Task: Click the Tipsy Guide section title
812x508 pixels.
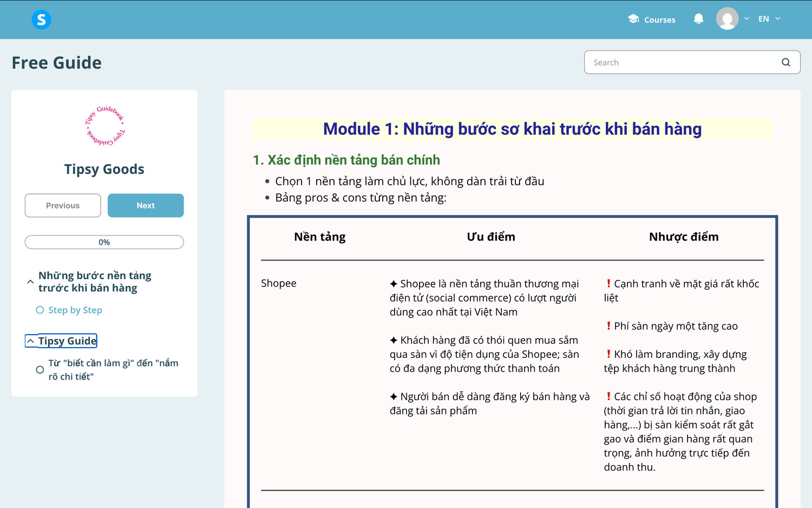Action: (68, 341)
